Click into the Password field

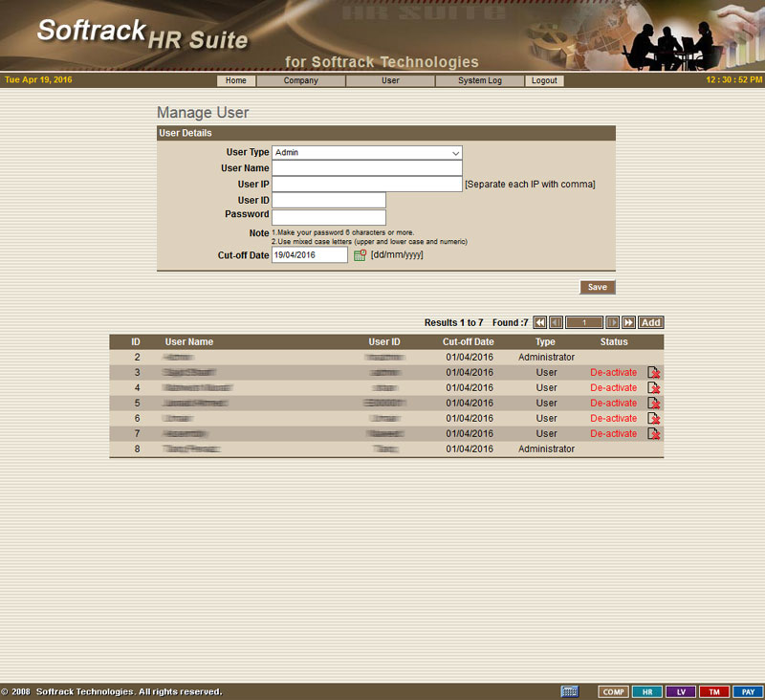[329, 217]
